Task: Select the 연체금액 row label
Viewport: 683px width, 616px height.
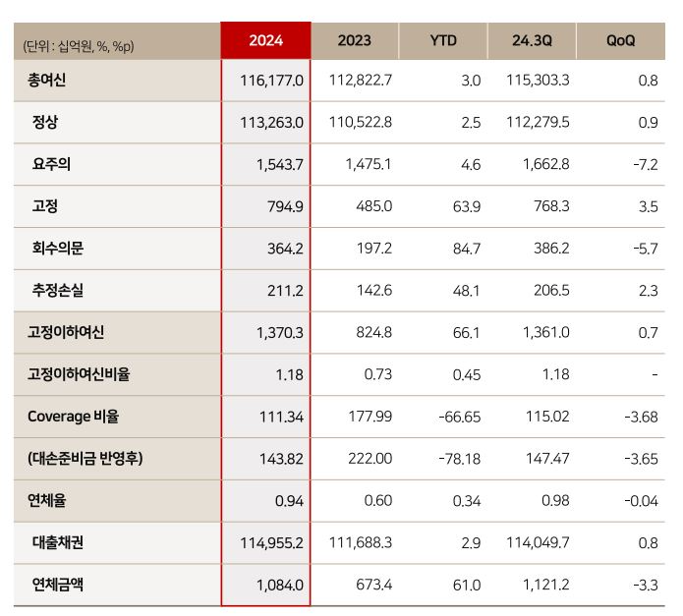Action: 58,586
